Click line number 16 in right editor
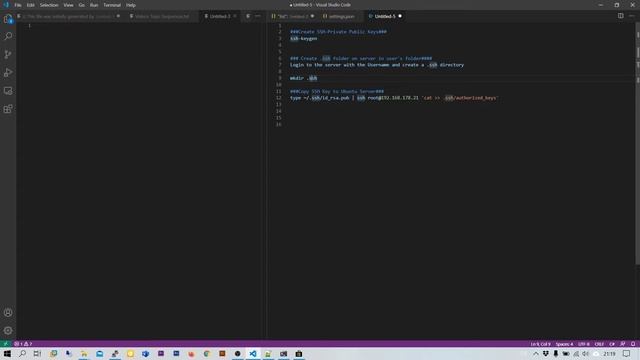The height and width of the screenshot is (360, 640). point(278,124)
